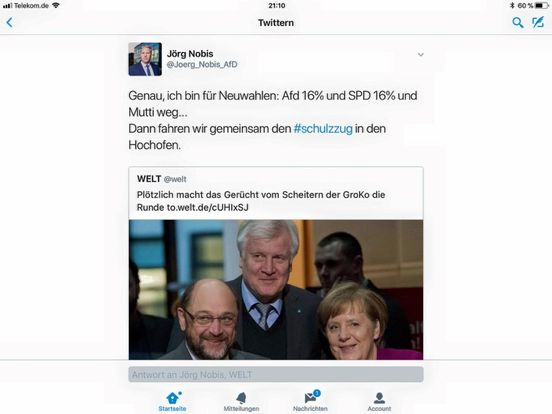Open the #schulzzug hashtag
The height and width of the screenshot is (414, 552).
click(x=323, y=128)
